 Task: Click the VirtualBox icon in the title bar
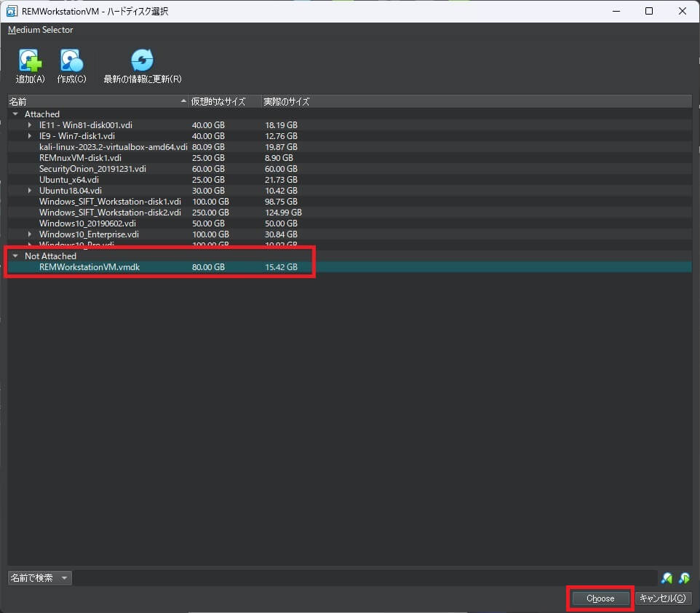click(x=12, y=11)
